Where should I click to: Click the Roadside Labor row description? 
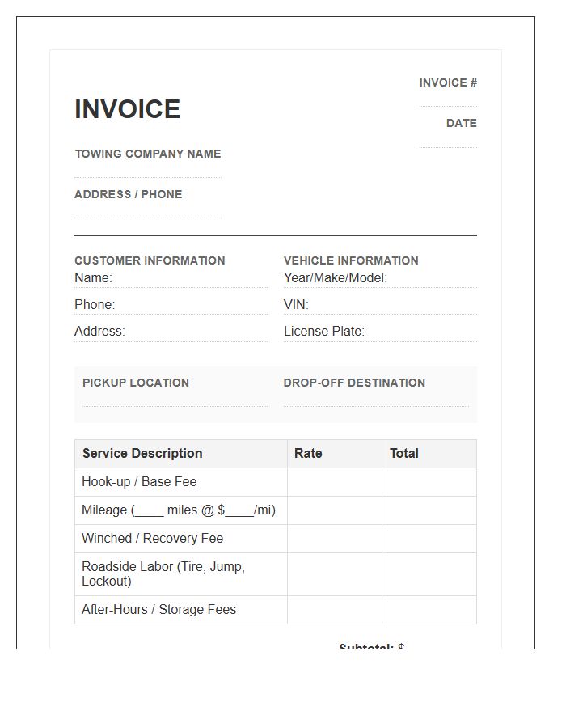click(181, 574)
